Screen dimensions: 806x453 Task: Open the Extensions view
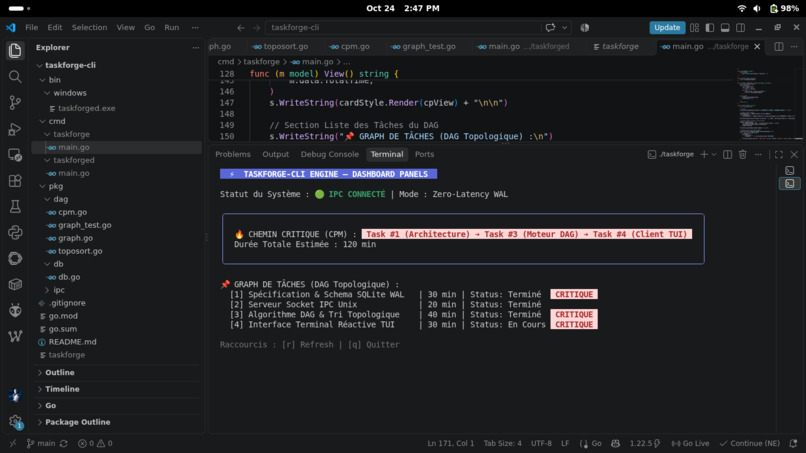[x=15, y=180]
